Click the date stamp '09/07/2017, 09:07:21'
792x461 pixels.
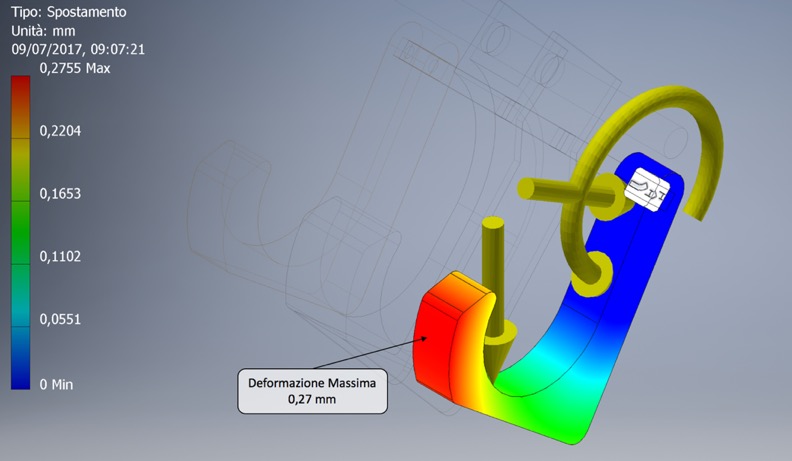click(78, 49)
